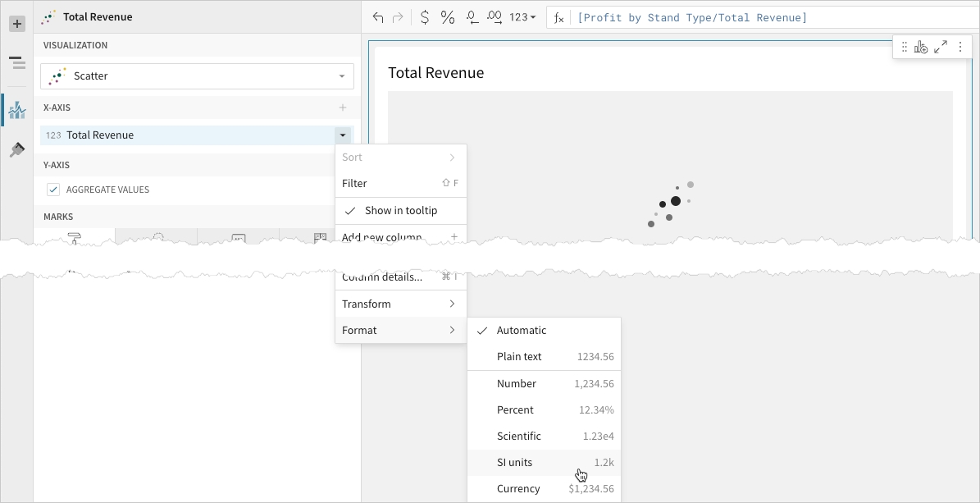
Task: Open the Scatter visualization type dropdown
Action: (197, 76)
